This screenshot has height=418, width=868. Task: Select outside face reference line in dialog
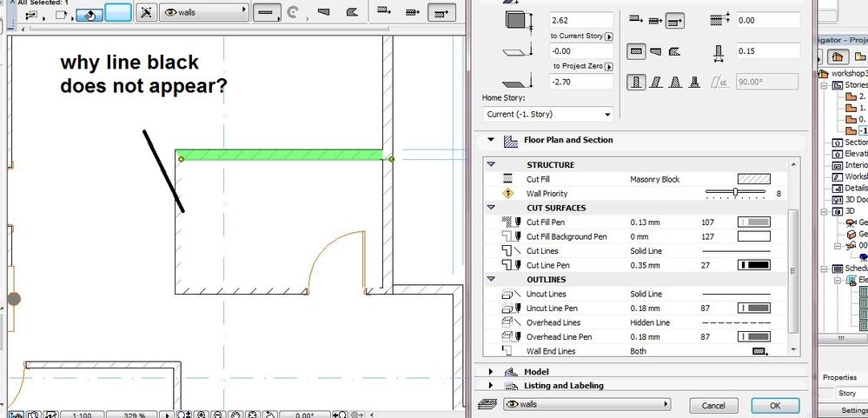point(635,21)
